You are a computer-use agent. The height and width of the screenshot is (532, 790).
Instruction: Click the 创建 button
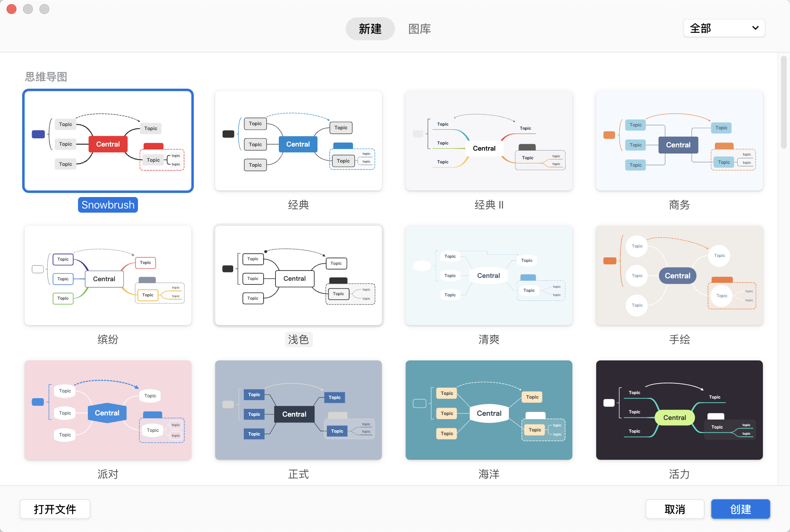click(741, 508)
